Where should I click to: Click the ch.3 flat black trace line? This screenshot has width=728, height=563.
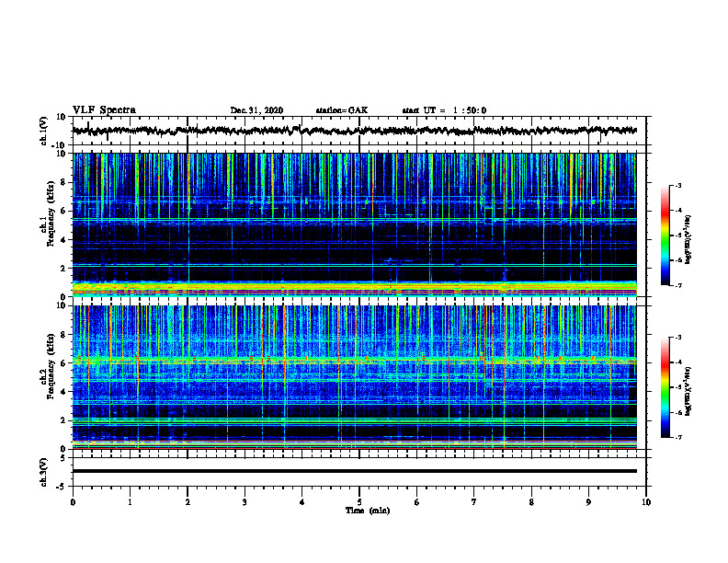coord(354,471)
